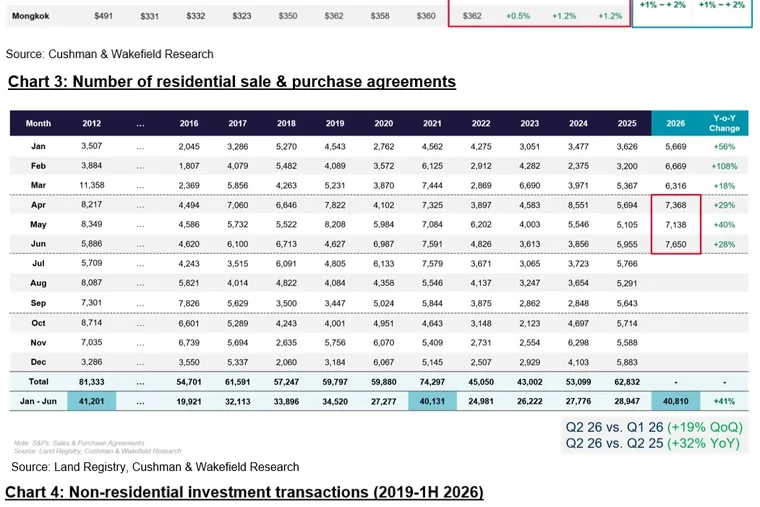Viewport: 760px width, 507px height.
Task: Click the 'Oct' row label
Action: (x=38, y=323)
